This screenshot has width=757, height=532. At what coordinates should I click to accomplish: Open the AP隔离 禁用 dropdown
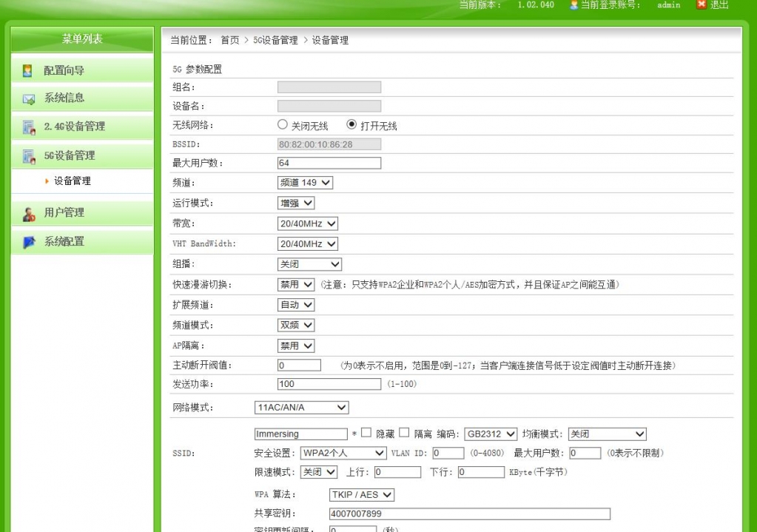[x=296, y=346]
